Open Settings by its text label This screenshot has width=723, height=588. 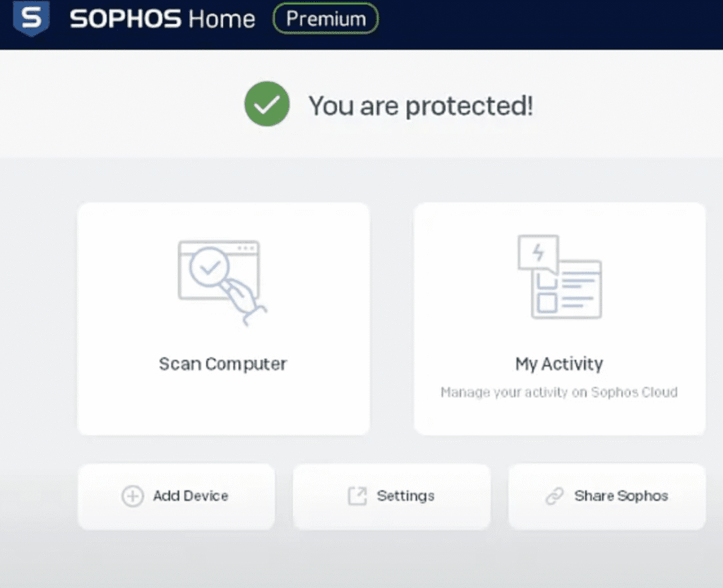click(405, 496)
